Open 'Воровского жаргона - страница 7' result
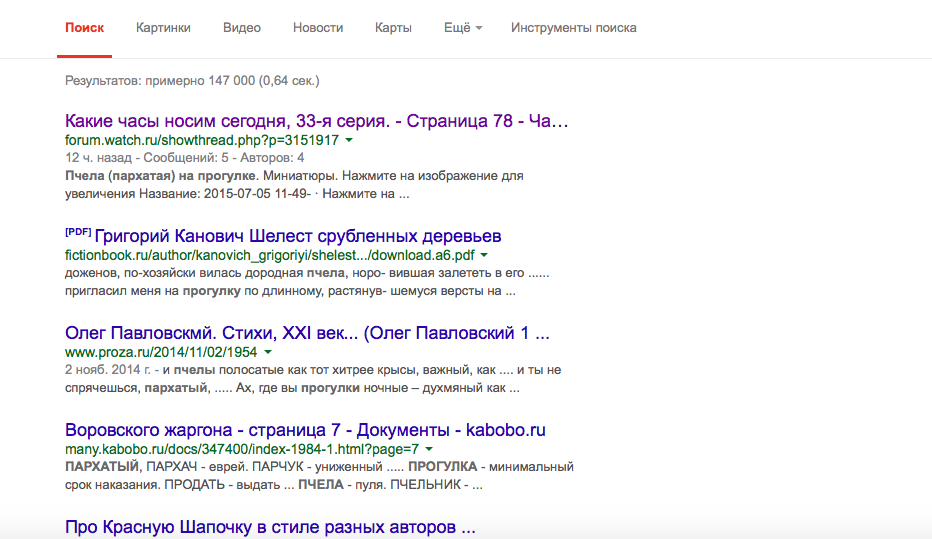The height and width of the screenshot is (539, 932). coord(305,430)
